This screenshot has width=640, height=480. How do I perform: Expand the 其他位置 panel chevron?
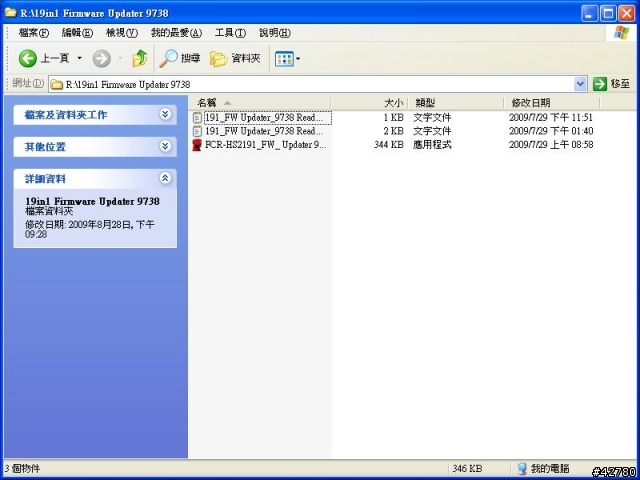[165, 146]
